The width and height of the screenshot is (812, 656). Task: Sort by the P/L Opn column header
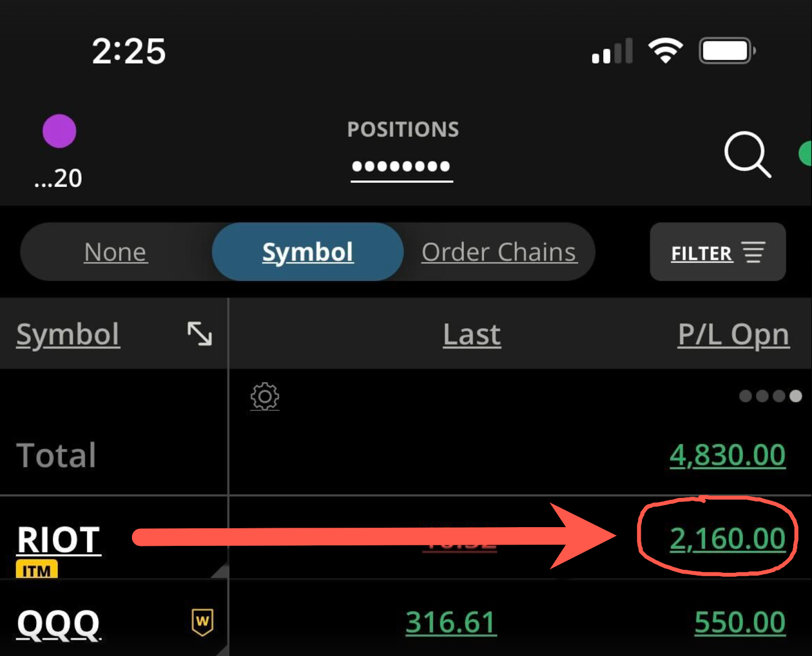tap(733, 334)
